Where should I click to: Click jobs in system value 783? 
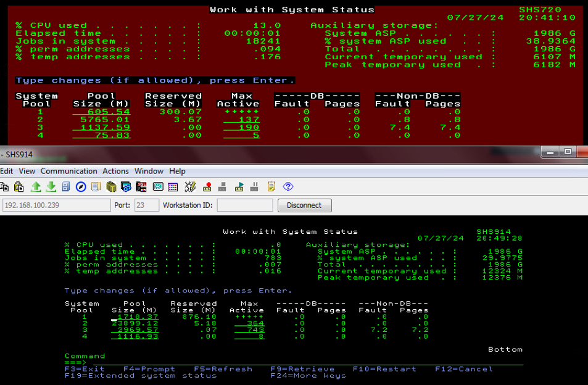(273, 259)
